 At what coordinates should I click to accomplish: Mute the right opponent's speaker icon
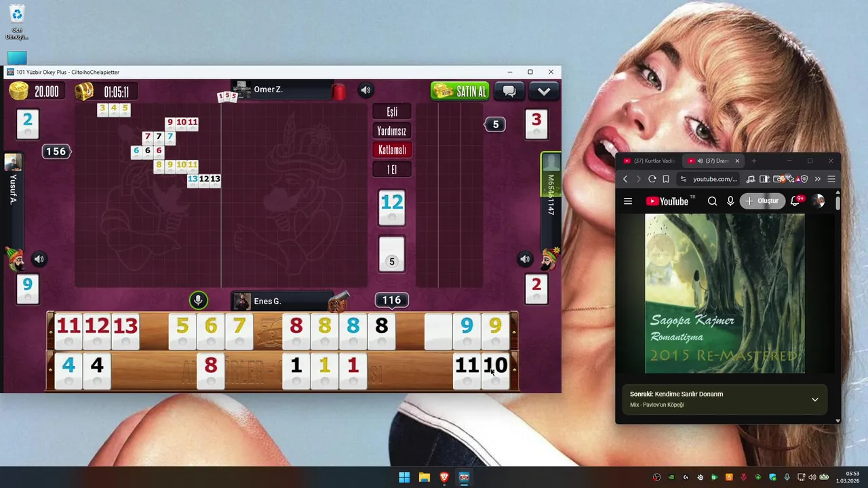tap(525, 259)
